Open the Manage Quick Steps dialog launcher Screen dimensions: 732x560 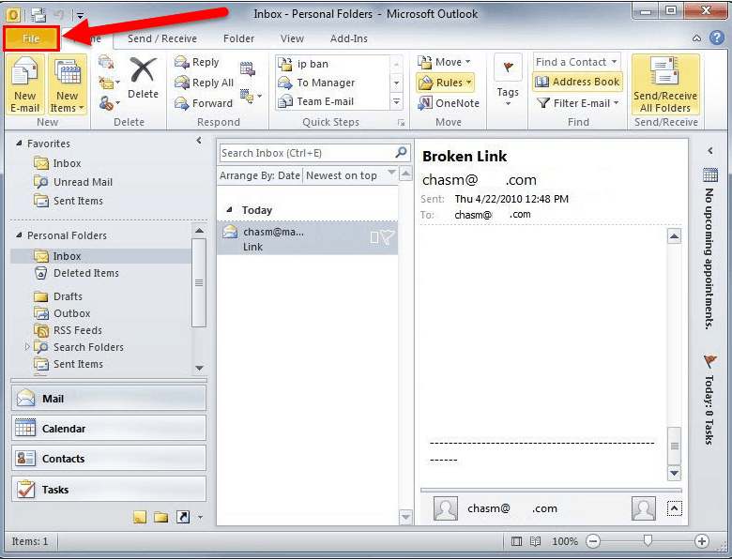point(401,123)
